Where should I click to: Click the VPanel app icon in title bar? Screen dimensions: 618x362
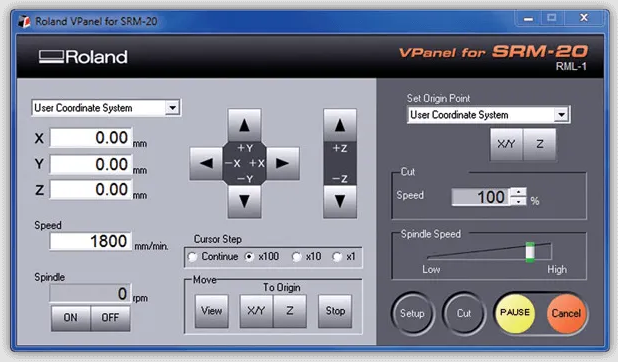[x=24, y=21]
